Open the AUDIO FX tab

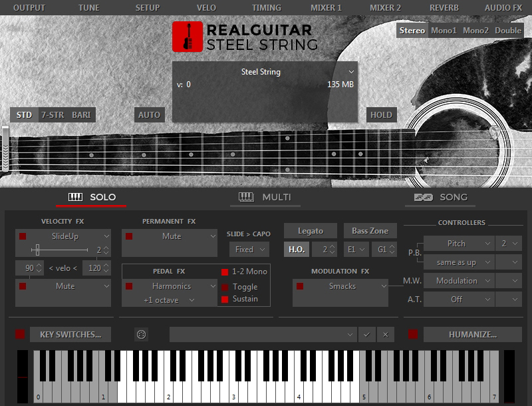click(503, 8)
